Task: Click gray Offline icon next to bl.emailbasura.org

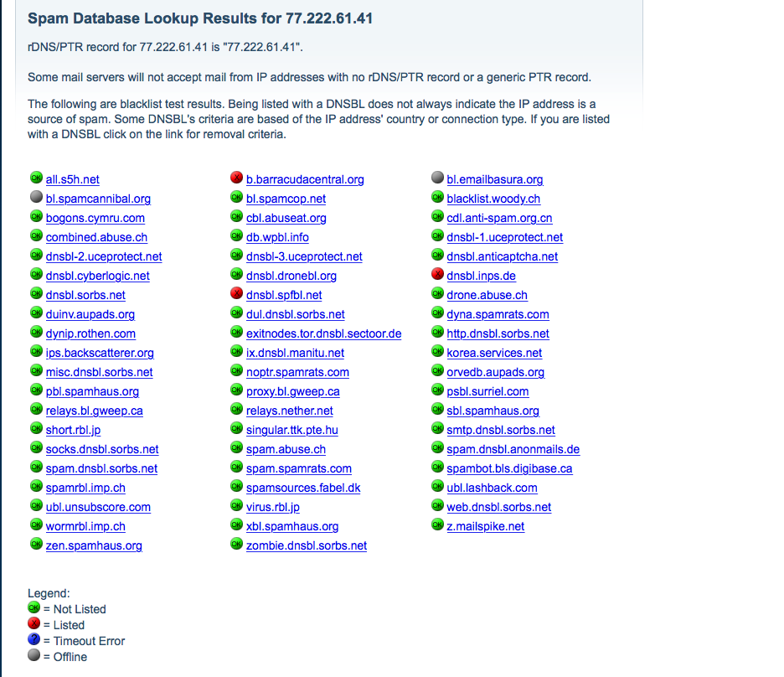Action: pos(437,178)
